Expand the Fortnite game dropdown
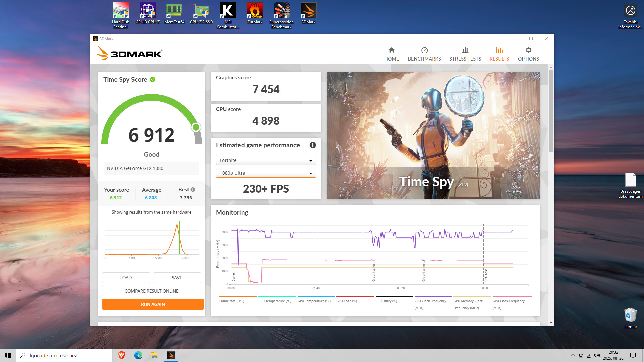 pos(266,160)
